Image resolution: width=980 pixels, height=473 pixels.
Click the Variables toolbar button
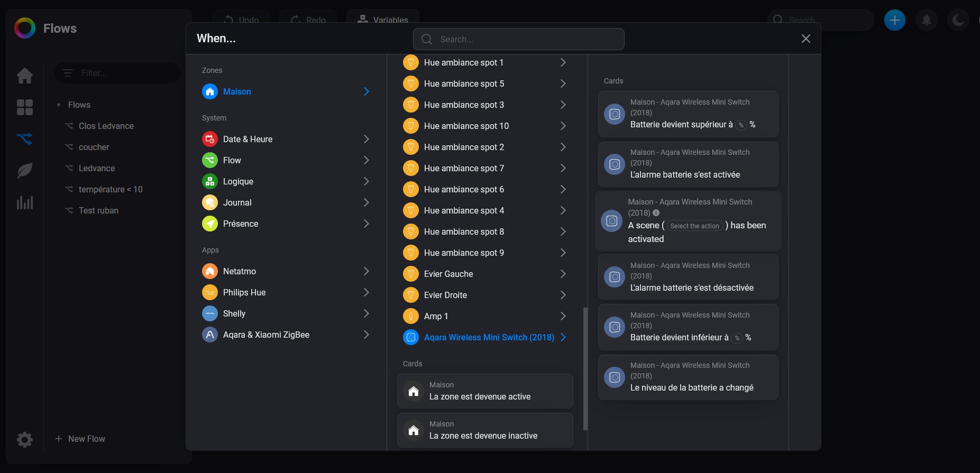tap(383, 20)
